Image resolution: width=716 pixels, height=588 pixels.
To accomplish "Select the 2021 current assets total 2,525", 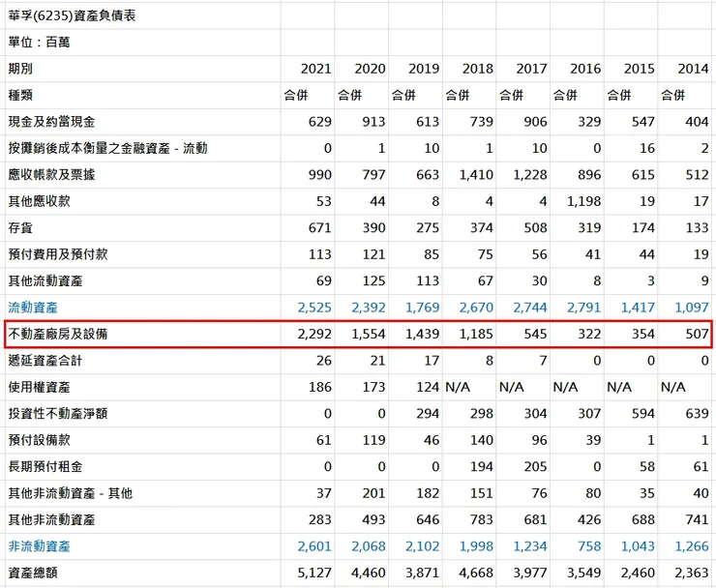I will (314, 308).
